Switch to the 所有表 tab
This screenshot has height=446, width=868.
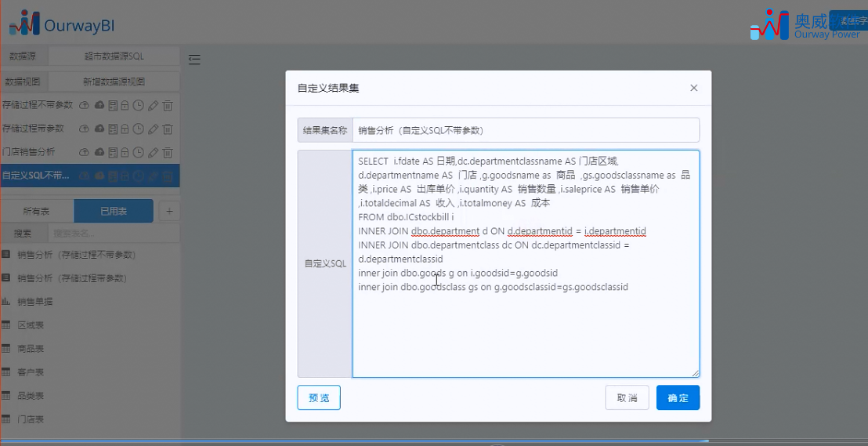click(x=37, y=211)
